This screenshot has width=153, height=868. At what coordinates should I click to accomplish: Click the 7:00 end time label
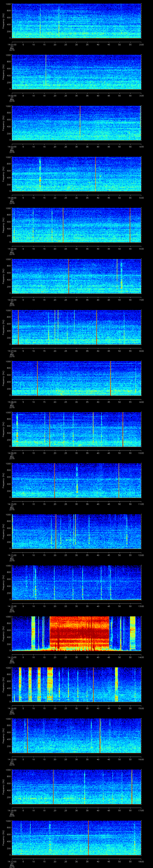pyautogui.click(x=141, y=300)
